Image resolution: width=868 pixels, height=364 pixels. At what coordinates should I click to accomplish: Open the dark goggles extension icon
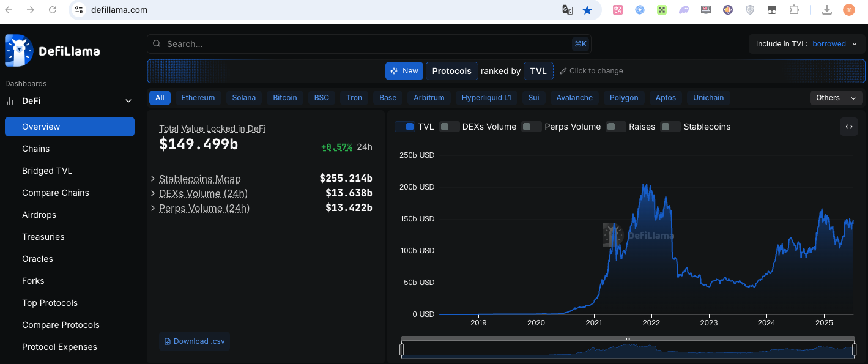pyautogui.click(x=772, y=10)
